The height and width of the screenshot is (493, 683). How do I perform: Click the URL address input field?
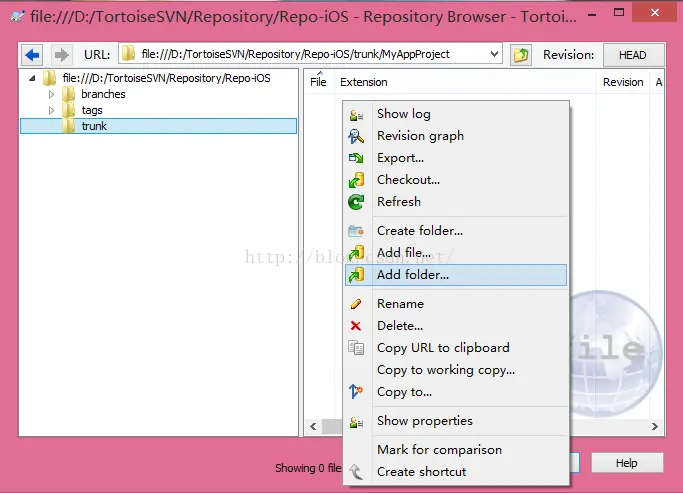310,54
